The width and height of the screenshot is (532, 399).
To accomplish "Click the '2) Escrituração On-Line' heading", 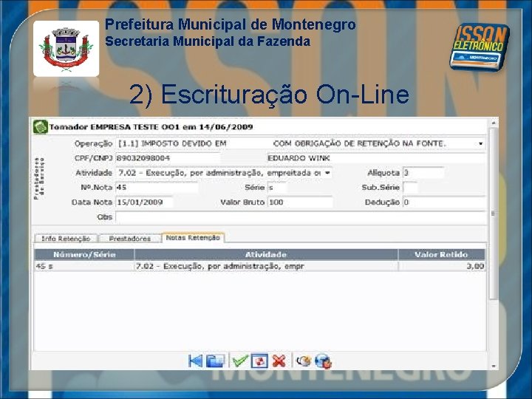I will (269, 94).
